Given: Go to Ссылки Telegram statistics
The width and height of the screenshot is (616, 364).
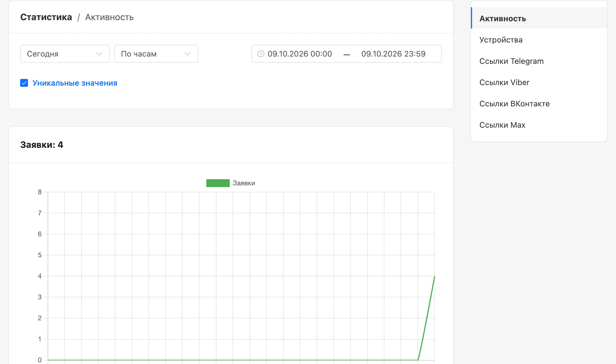Looking at the screenshot, I should tap(539, 61).
